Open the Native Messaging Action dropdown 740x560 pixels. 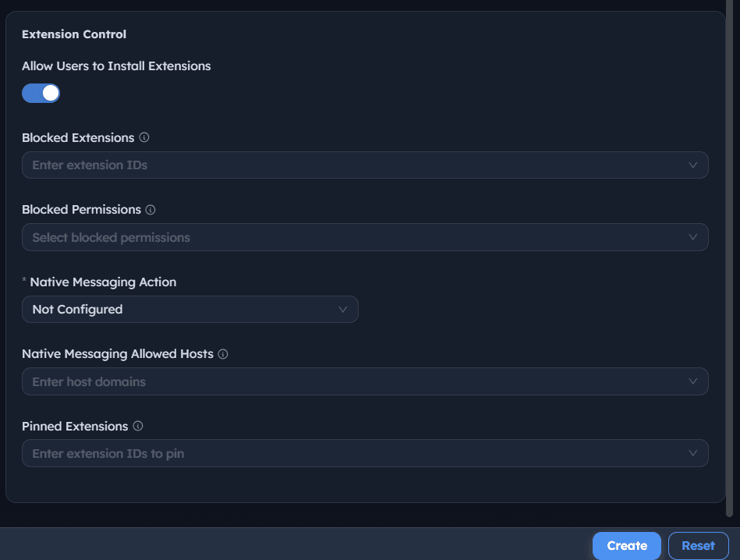[x=190, y=310]
